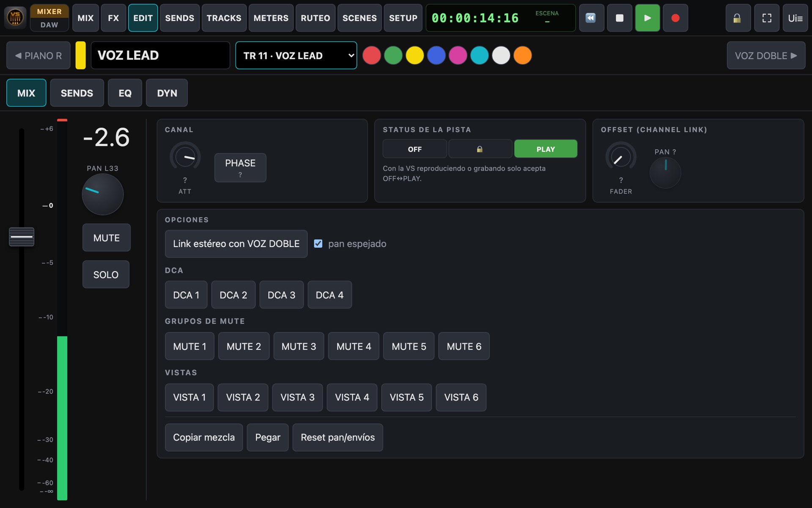This screenshot has height=508, width=812.
Task: Click the VS app logo icon
Action: [x=15, y=18]
